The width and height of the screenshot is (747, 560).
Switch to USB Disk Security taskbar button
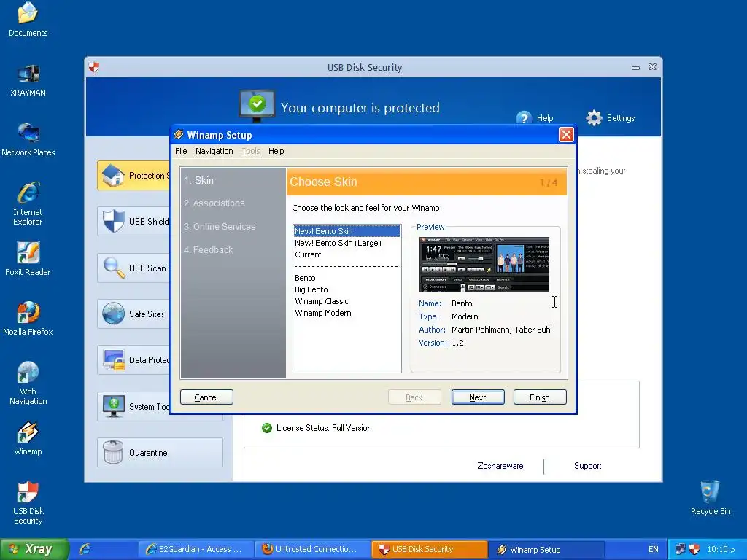[429, 549]
